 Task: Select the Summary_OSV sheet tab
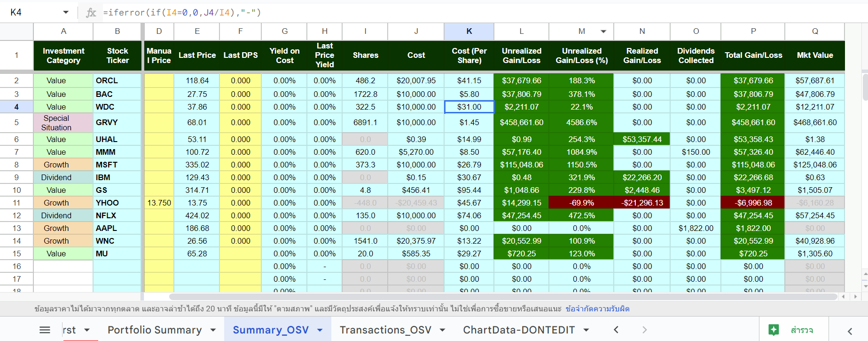271,330
